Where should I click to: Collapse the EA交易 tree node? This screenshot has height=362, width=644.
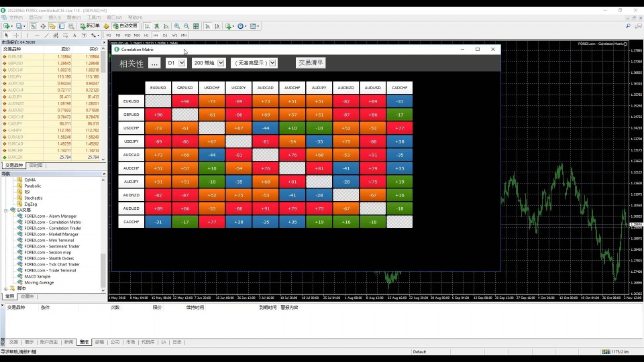click(5, 210)
